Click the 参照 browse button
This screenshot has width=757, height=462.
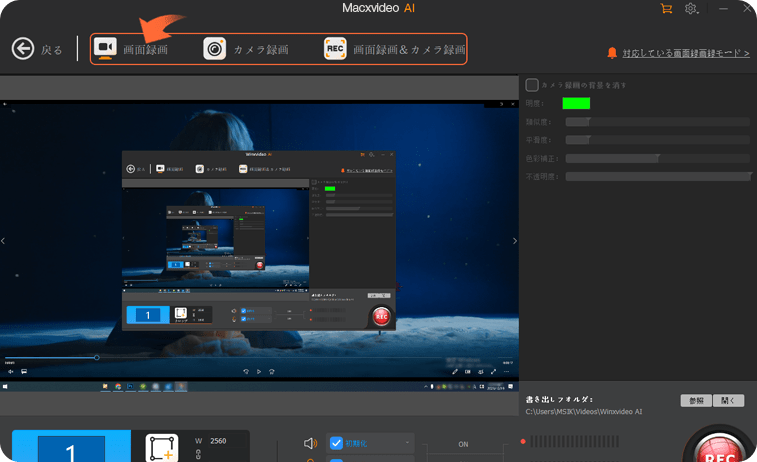point(696,401)
